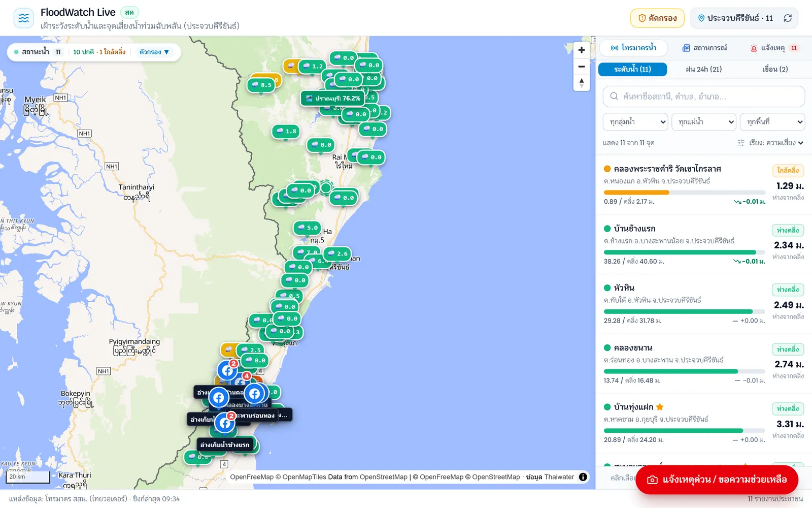Zoom in on the map
Viewport: 812px width, 508px height.
coord(582,50)
